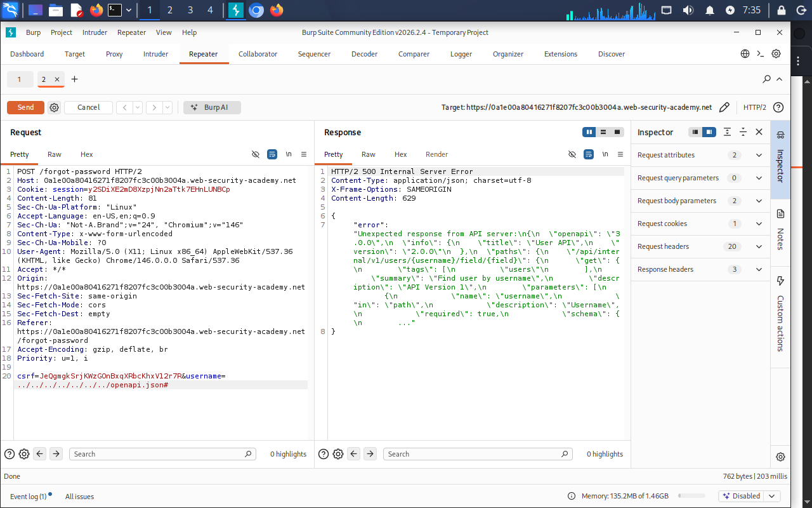Toggle show newlines \n in Request panel
Viewport: 812px width, 508px height.
coord(289,154)
